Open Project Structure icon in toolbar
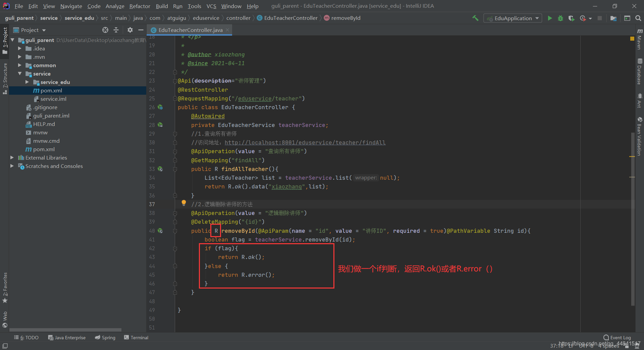 [613, 18]
